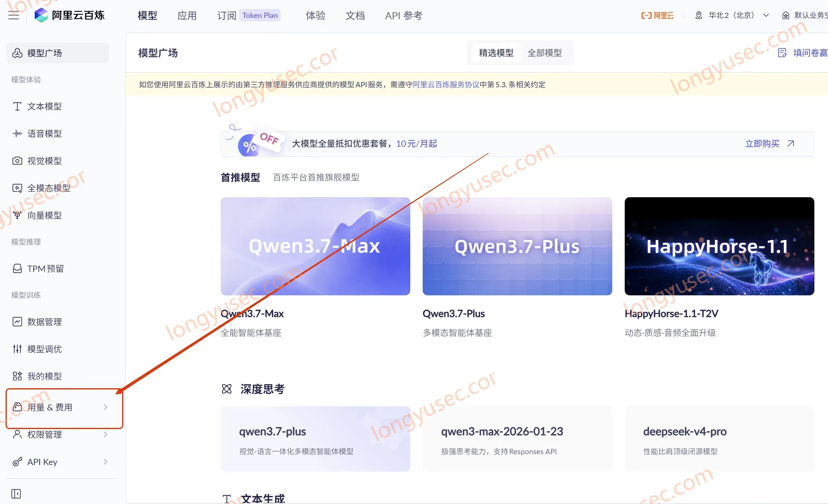828x504 pixels.
Task: Click the API Key key icon
Action: (17, 462)
